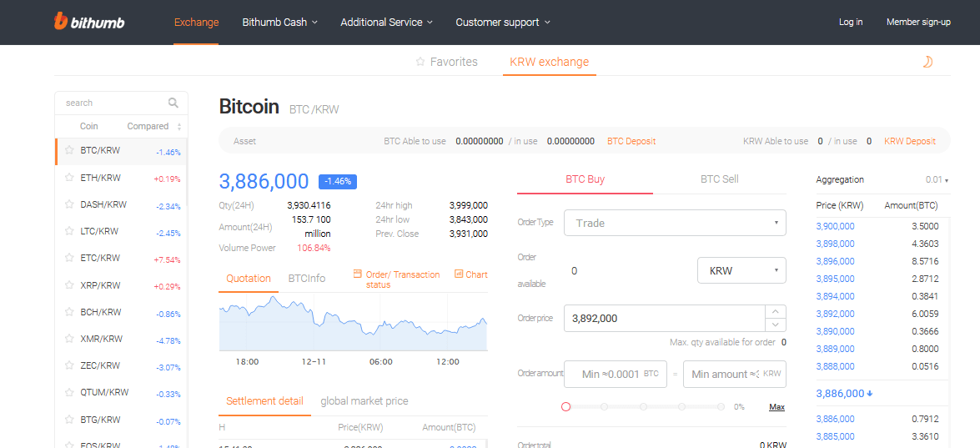Click the 3,889,000 order book price
Image resolution: width=980 pixels, height=448 pixels.
(835, 349)
